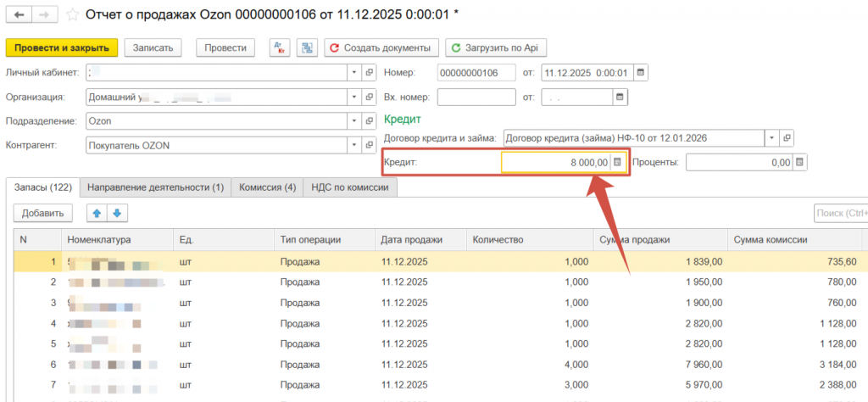The width and height of the screenshot is (868, 402).
Task: Click the document structure icon beside Дт/Кт
Action: (x=306, y=47)
